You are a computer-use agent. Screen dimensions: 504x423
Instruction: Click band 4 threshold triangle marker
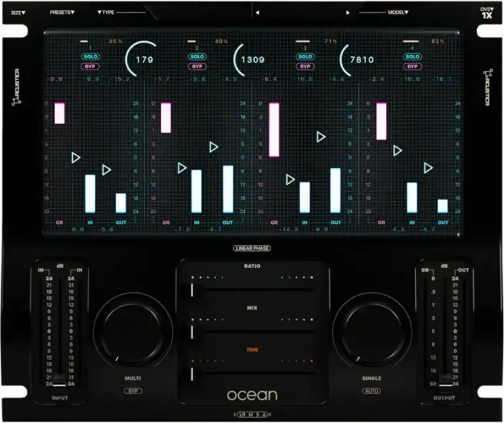point(397,150)
